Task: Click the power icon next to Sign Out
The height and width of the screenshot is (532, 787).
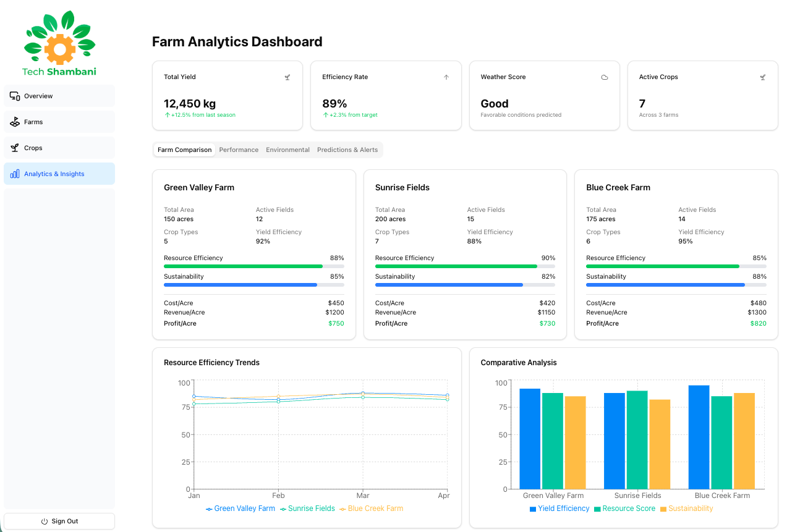Action: click(43, 521)
